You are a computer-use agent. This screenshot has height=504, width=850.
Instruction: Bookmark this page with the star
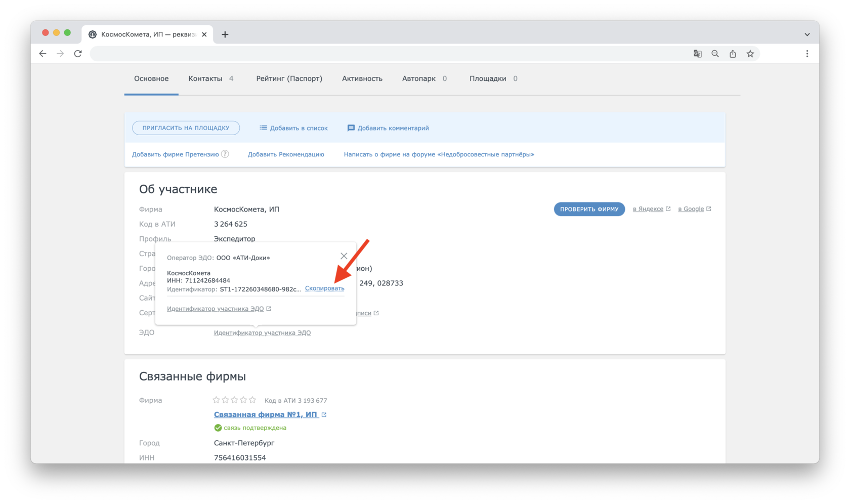pos(750,54)
